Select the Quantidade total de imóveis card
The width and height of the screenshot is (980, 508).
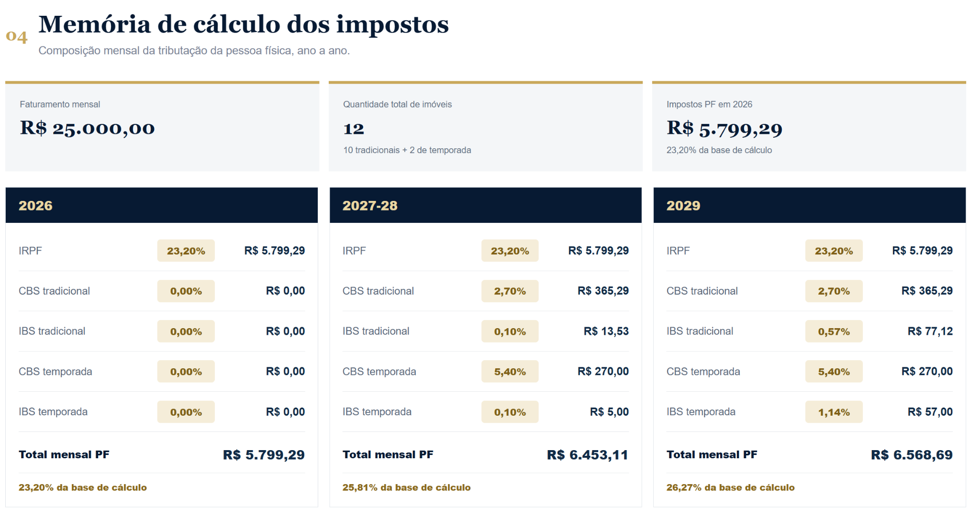pos(485,126)
